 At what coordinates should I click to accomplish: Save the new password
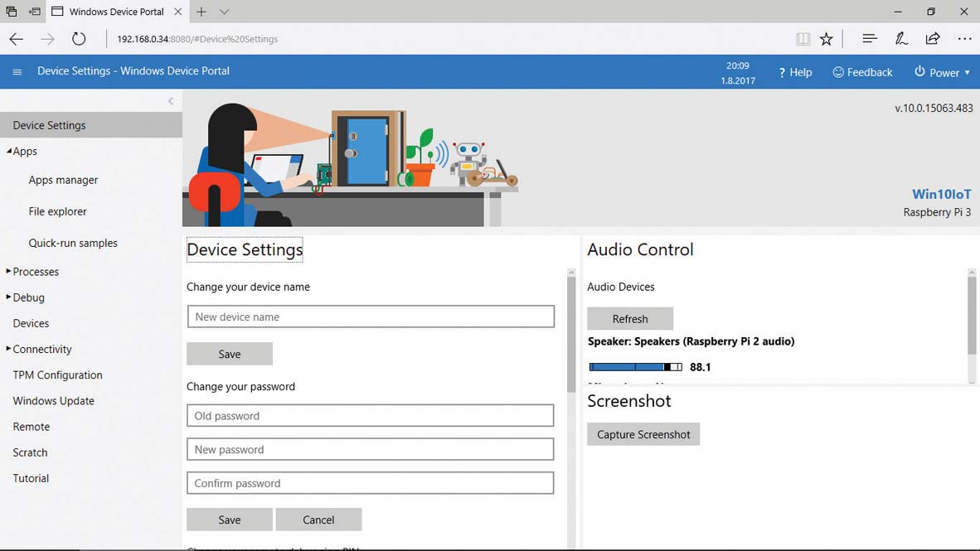click(x=230, y=520)
